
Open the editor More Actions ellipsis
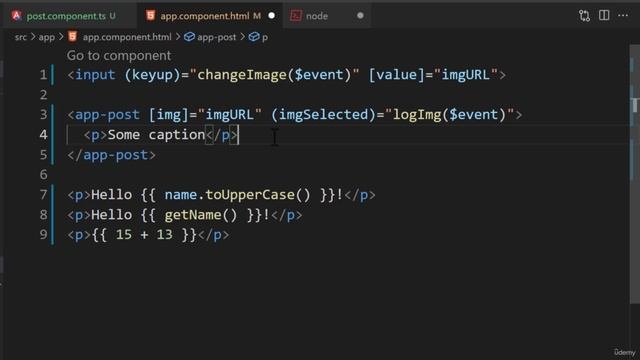(x=623, y=16)
